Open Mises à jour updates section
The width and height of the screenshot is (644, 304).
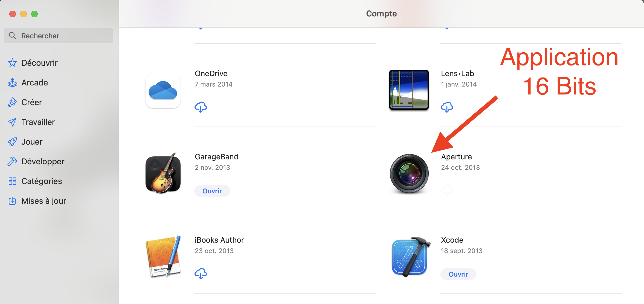[44, 201]
